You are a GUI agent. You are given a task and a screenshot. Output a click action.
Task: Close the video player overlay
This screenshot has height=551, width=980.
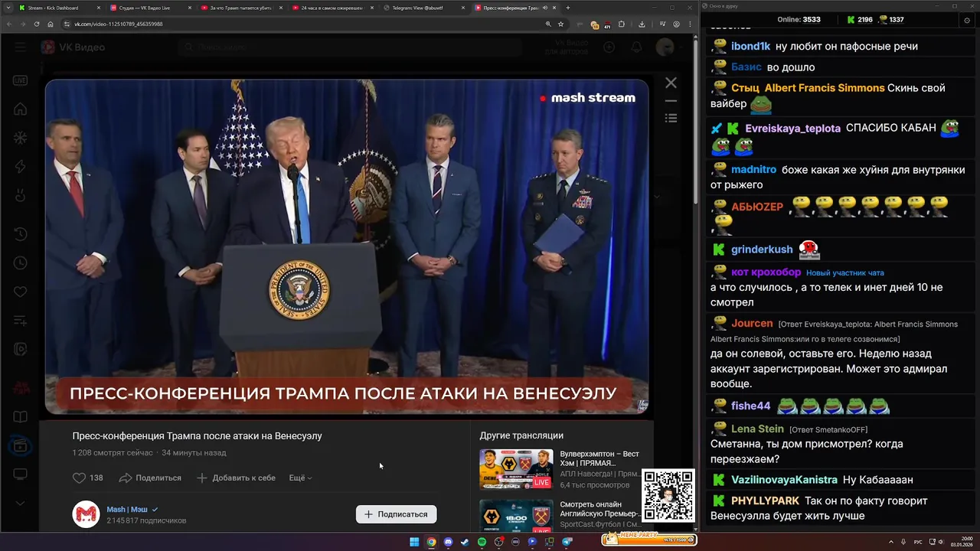(671, 83)
